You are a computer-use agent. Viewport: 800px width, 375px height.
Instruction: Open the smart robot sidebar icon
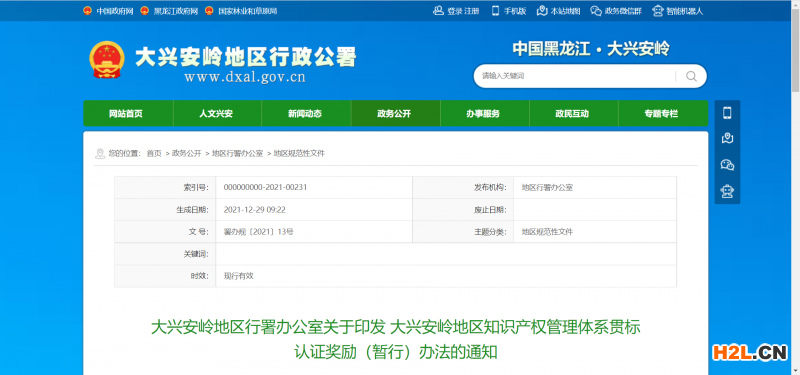727,191
